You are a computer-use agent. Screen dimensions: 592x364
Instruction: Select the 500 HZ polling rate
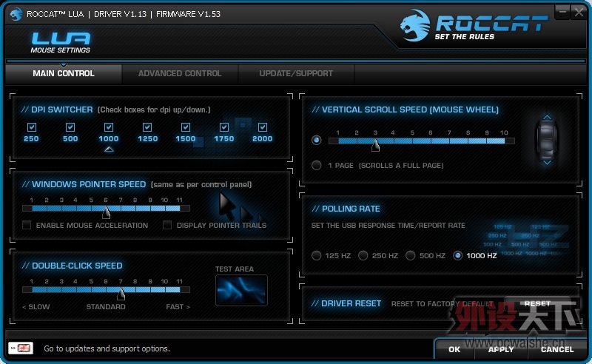411,256
